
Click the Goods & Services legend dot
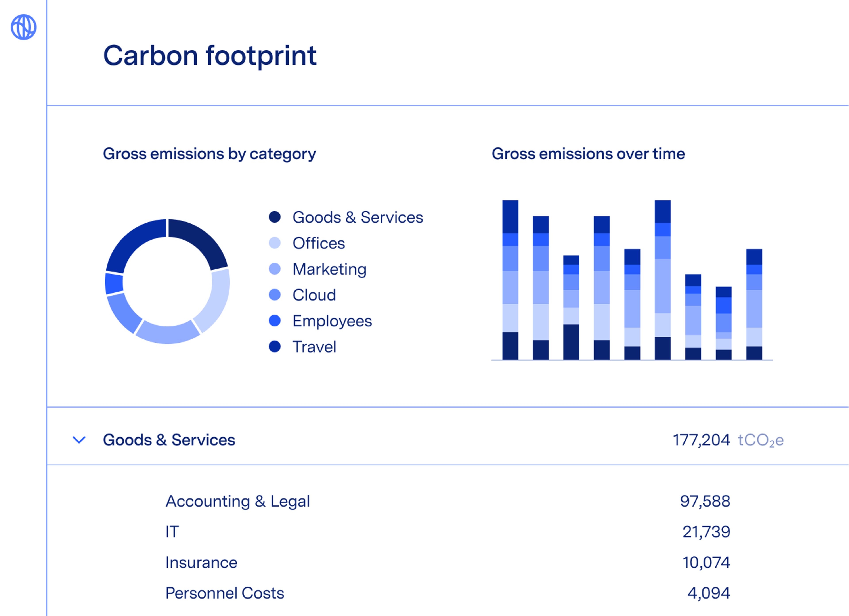point(275,217)
